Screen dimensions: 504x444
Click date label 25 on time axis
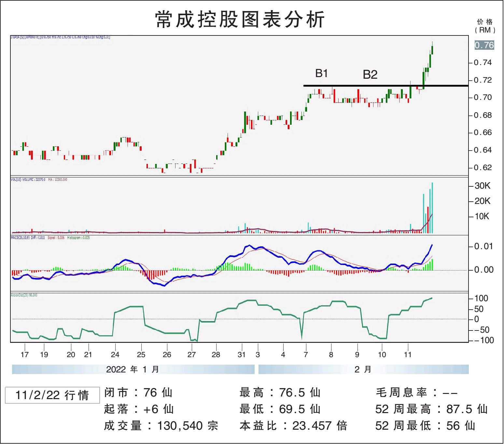[141, 355]
